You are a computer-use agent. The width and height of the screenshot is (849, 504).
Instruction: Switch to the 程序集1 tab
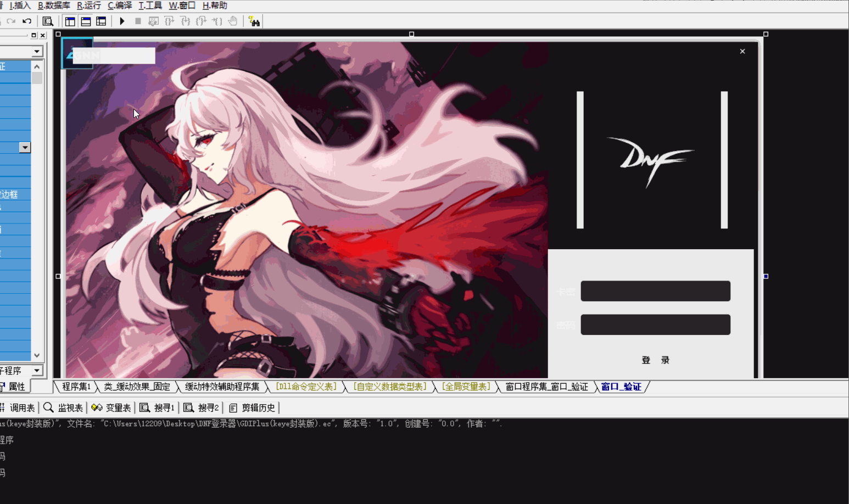76,387
